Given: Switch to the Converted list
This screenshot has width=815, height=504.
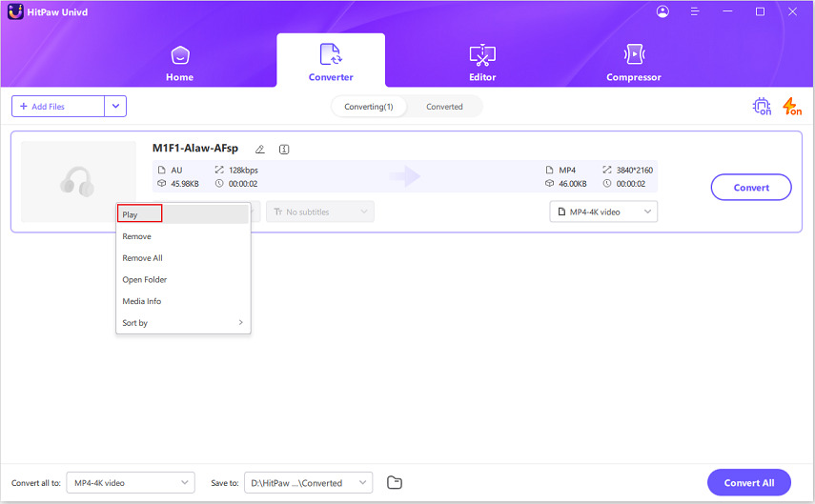Looking at the screenshot, I should (444, 107).
